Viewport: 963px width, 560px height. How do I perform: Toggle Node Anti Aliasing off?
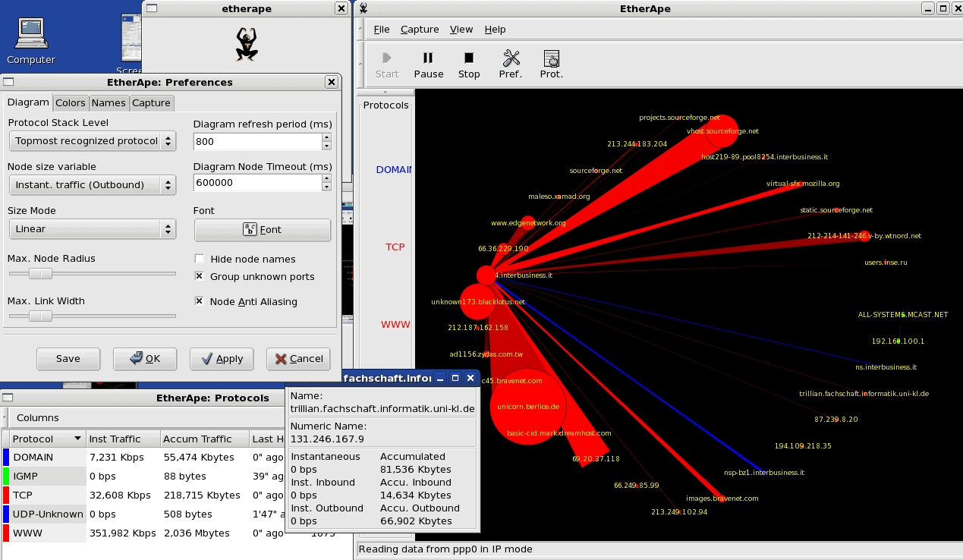pos(200,301)
